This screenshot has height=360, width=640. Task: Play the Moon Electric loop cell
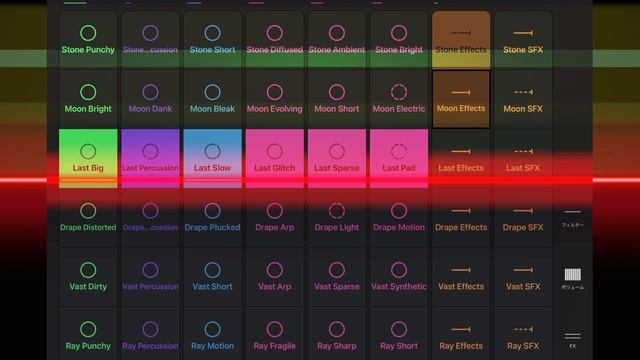(399, 99)
